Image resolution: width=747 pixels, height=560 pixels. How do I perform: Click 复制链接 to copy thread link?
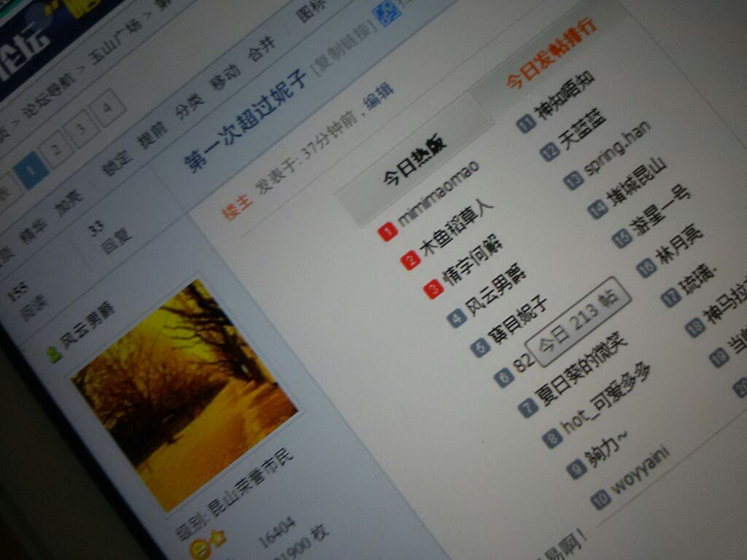point(343,50)
